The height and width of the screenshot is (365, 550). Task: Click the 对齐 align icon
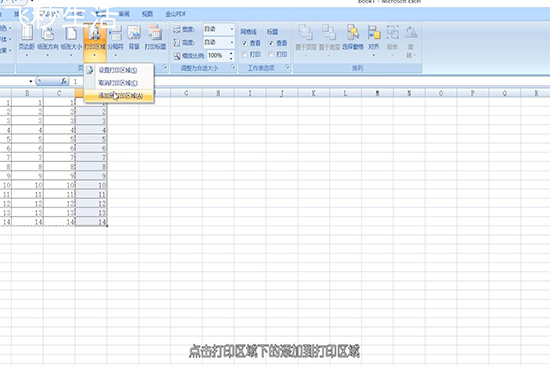[x=374, y=39]
